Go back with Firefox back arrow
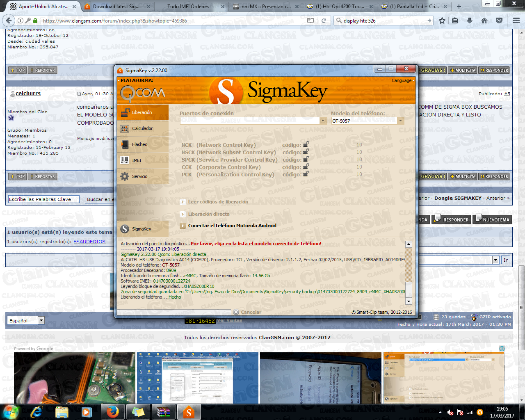 [x=8, y=21]
